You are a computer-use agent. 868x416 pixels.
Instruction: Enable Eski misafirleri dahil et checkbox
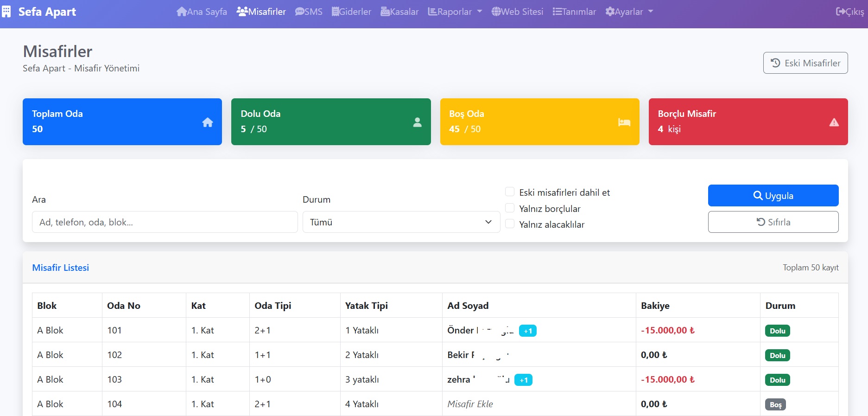click(x=510, y=192)
